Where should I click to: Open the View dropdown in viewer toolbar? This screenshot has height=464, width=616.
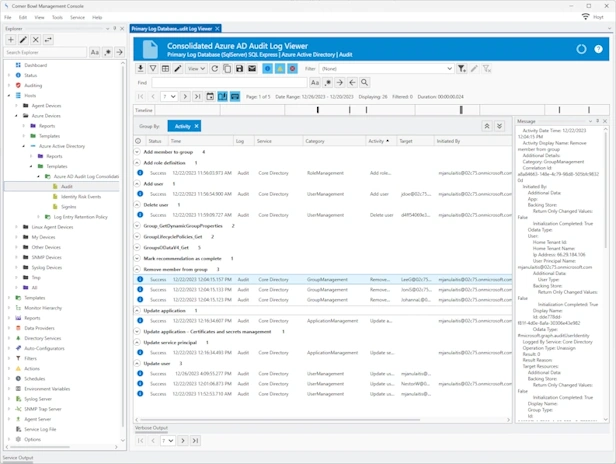tap(196, 68)
